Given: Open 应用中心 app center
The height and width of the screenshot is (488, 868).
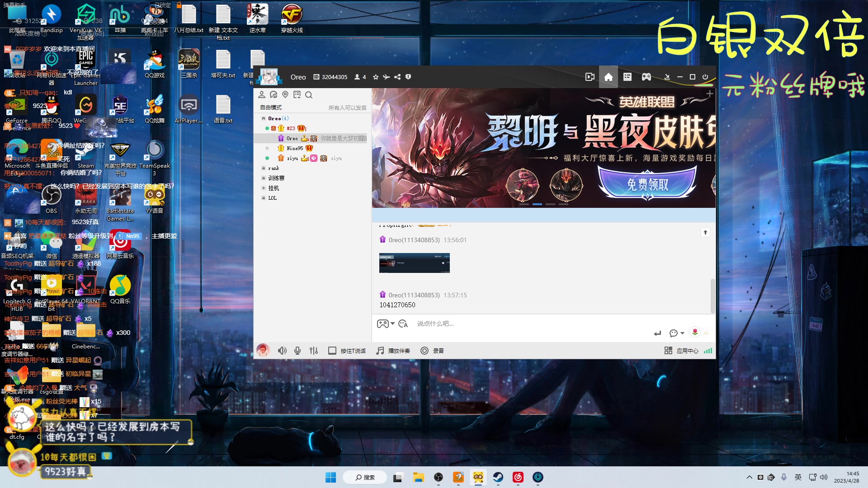Looking at the screenshot, I should point(681,351).
